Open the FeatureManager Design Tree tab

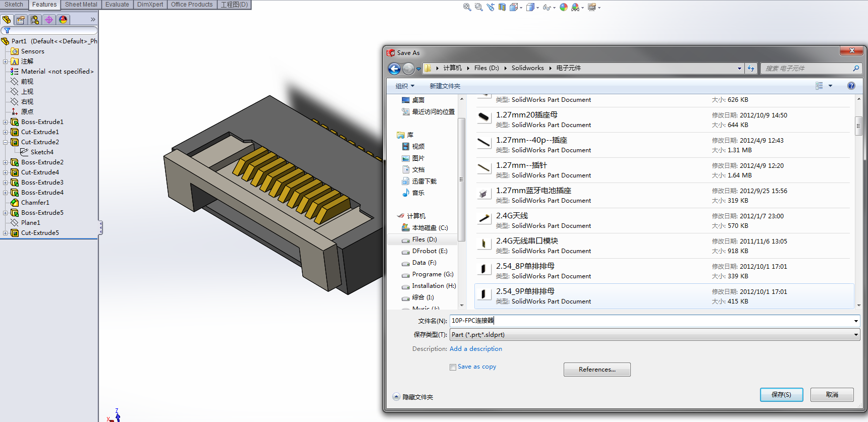click(7, 20)
